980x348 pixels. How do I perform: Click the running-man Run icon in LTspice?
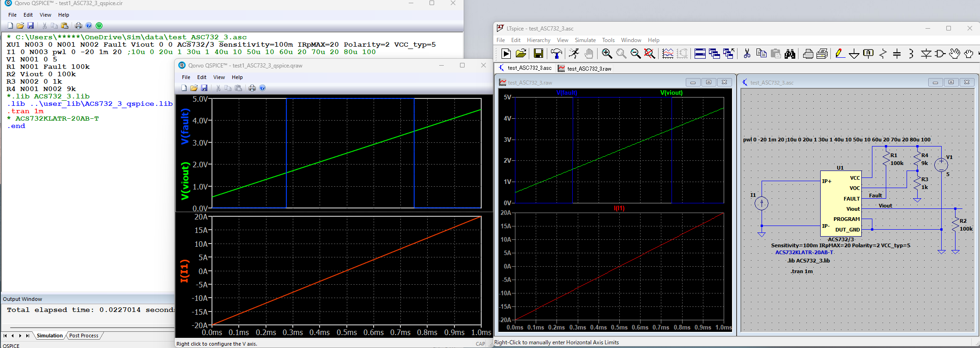tap(574, 54)
